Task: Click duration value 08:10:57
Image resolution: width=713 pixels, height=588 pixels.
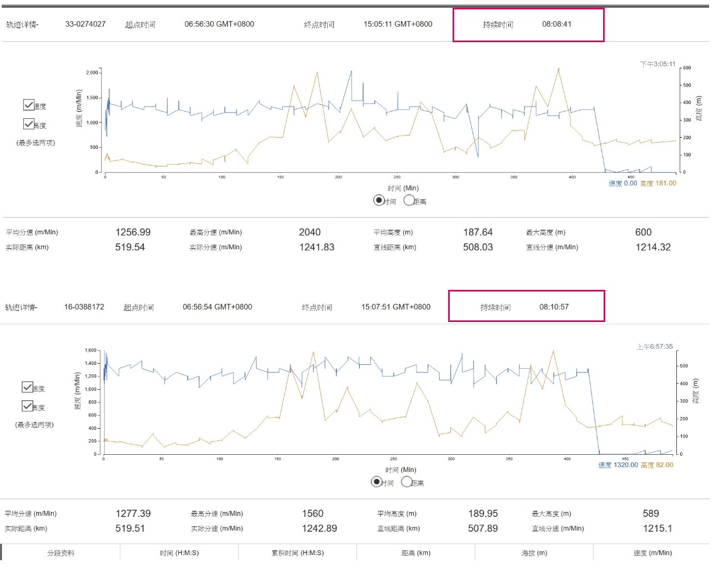Action: (x=554, y=306)
